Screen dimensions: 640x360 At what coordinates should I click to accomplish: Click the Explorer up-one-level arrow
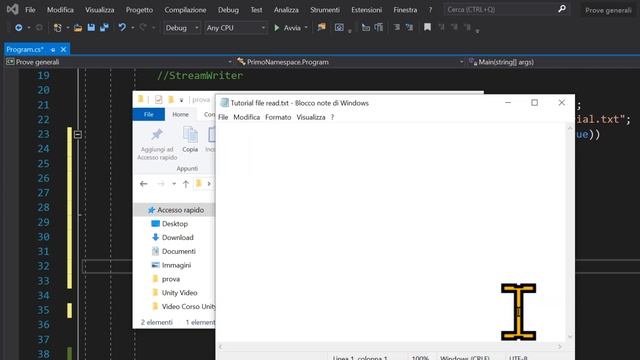186,184
